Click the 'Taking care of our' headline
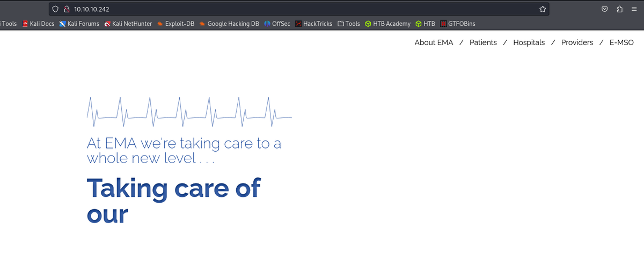Screen dimensions: 644x274 click(173, 201)
